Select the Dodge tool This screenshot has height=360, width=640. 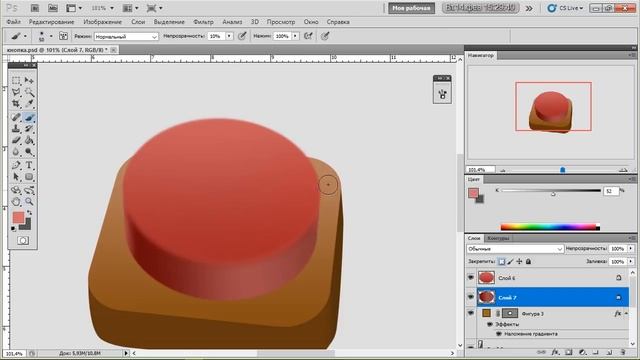click(29, 152)
